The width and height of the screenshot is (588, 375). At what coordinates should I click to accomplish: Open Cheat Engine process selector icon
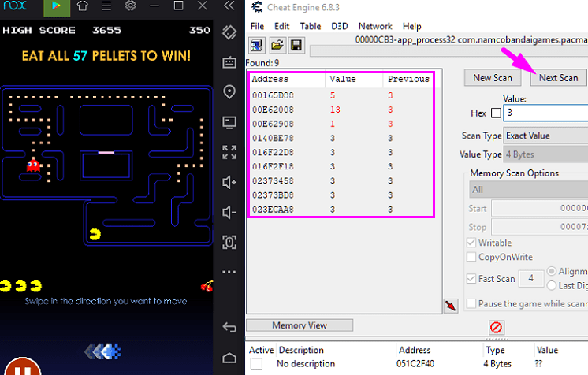pos(257,46)
